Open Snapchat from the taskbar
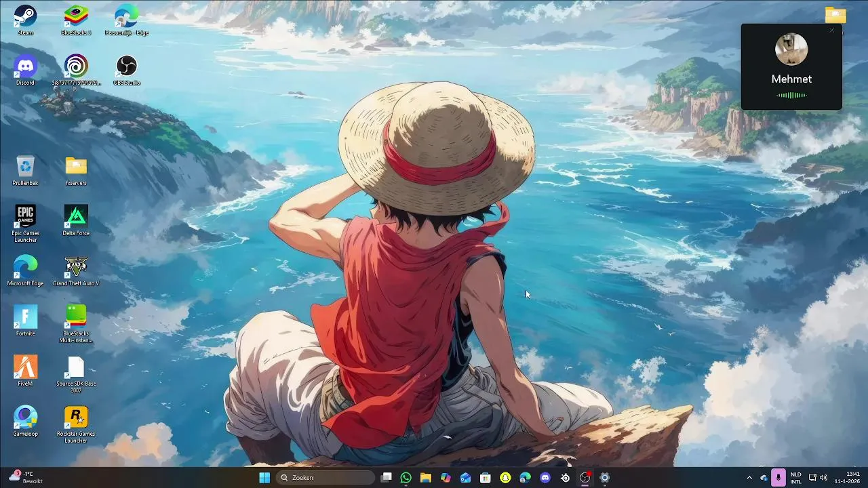This screenshot has height=488, width=868. pyautogui.click(x=505, y=478)
